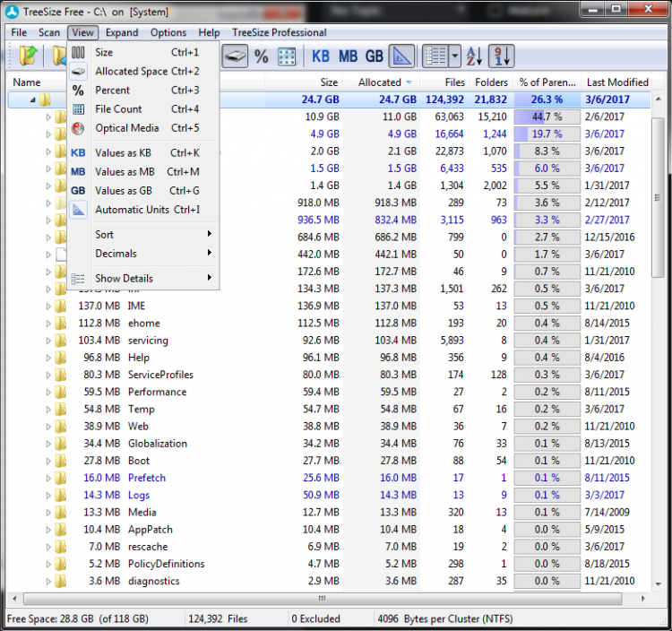672x631 pixels.
Task: Select Optical Media menu entry
Action: pyautogui.click(x=143, y=128)
